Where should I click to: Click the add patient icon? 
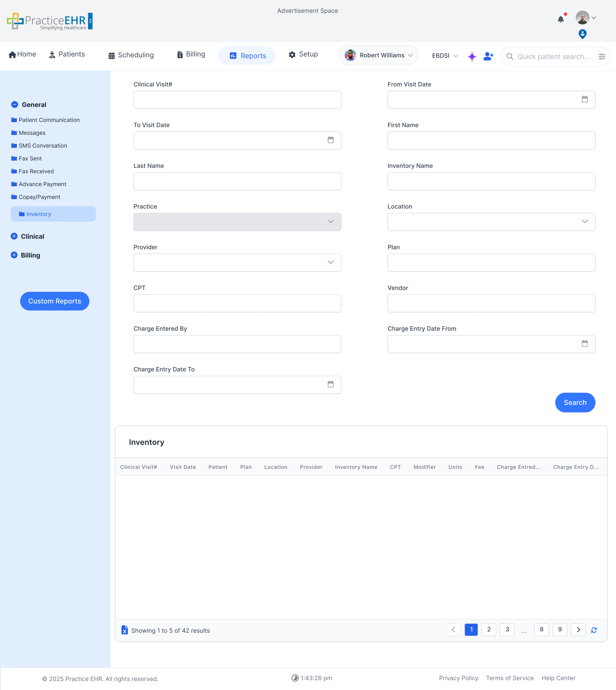pos(488,56)
